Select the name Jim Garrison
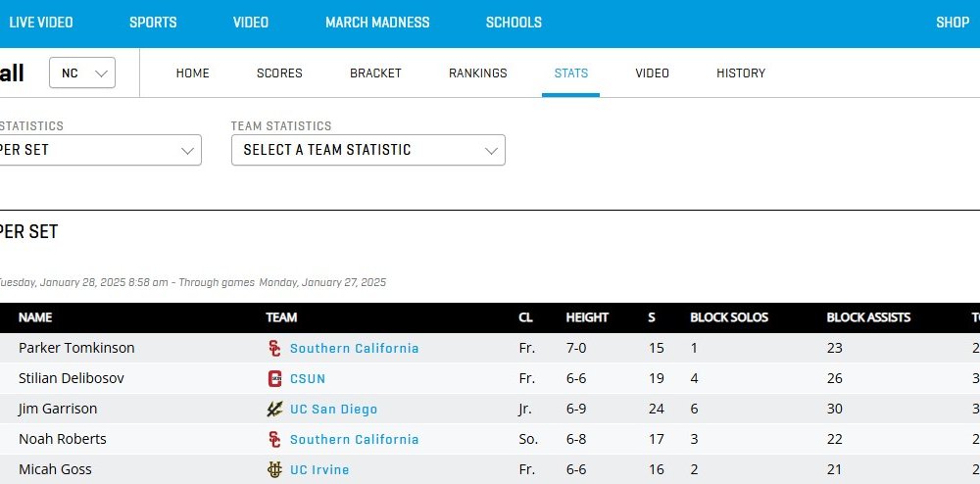This screenshot has width=980, height=484. point(58,410)
